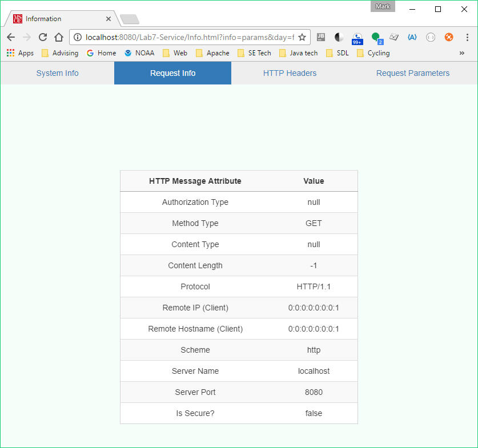
Task: Click the green chat bubble extension with badge 2
Action: [375, 37]
